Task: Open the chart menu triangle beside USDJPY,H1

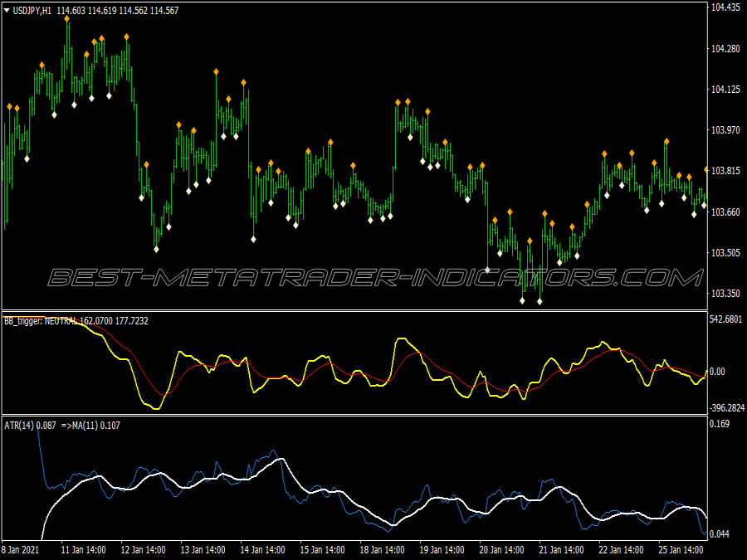Action: (x=7, y=10)
